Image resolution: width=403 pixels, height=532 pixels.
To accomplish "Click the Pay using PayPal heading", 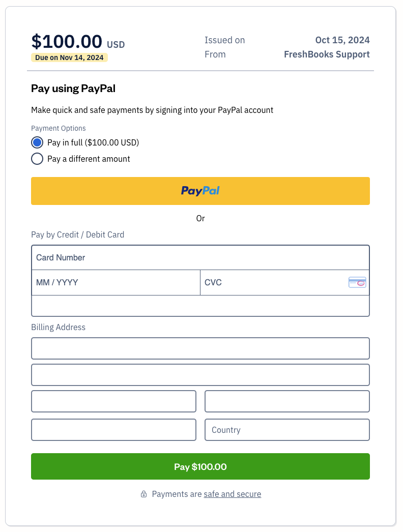I will point(73,88).
